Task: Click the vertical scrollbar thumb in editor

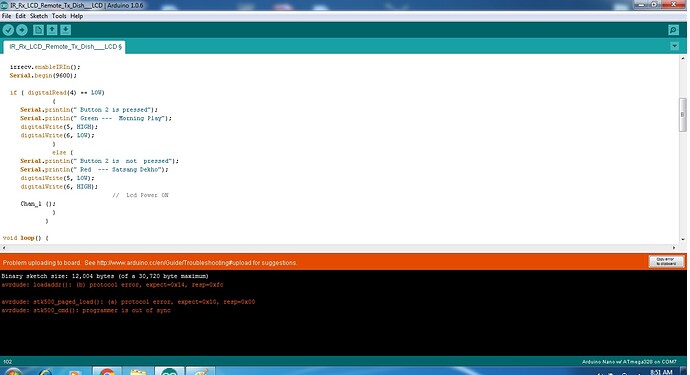Action: click(x=683, y=114)
